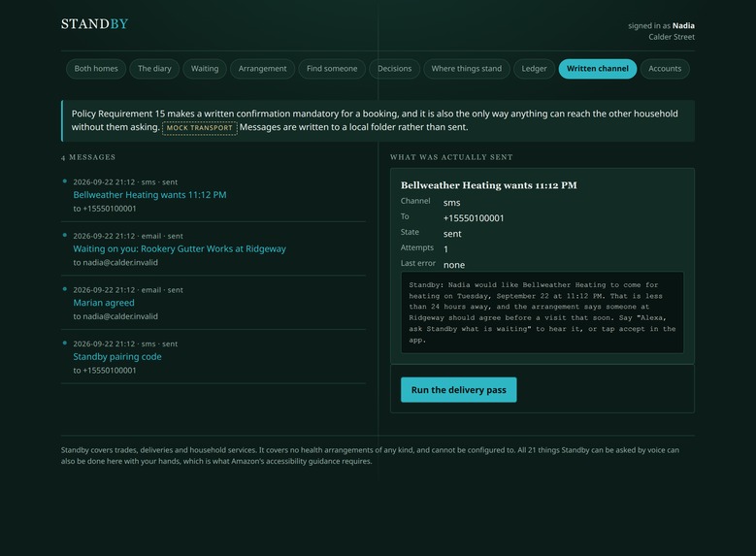The image size is (756, 556).
Task: Click Run the delivery pass button
Action: (458, 390)
